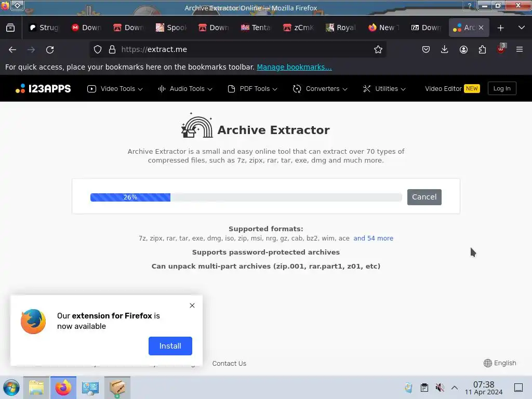This screenshot has height=399, width=532.
Task: Open the Firefox View icon in the tab bar
Action: click(10, 28)
